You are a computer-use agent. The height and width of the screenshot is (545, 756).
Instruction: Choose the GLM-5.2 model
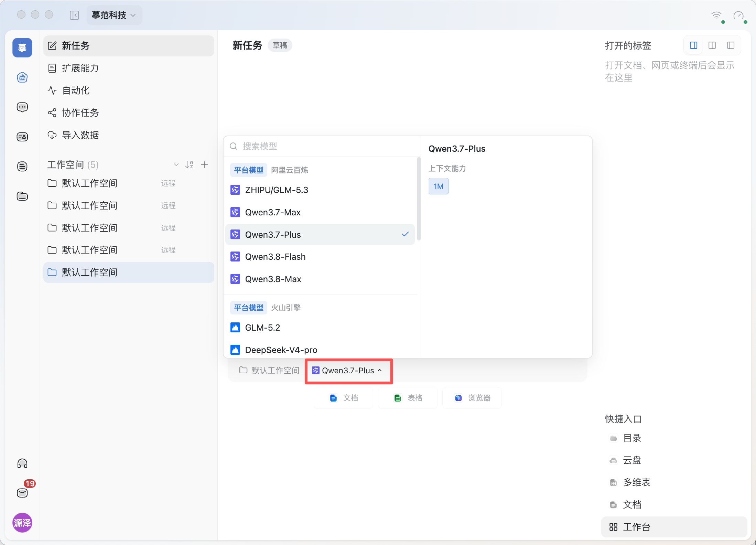[320, 328]
